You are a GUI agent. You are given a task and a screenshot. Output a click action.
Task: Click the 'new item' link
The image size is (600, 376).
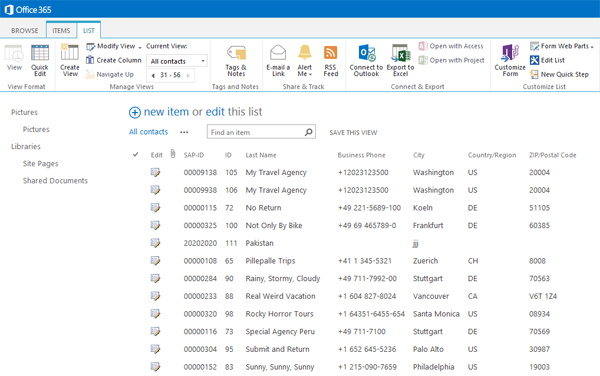click(166, 112)
